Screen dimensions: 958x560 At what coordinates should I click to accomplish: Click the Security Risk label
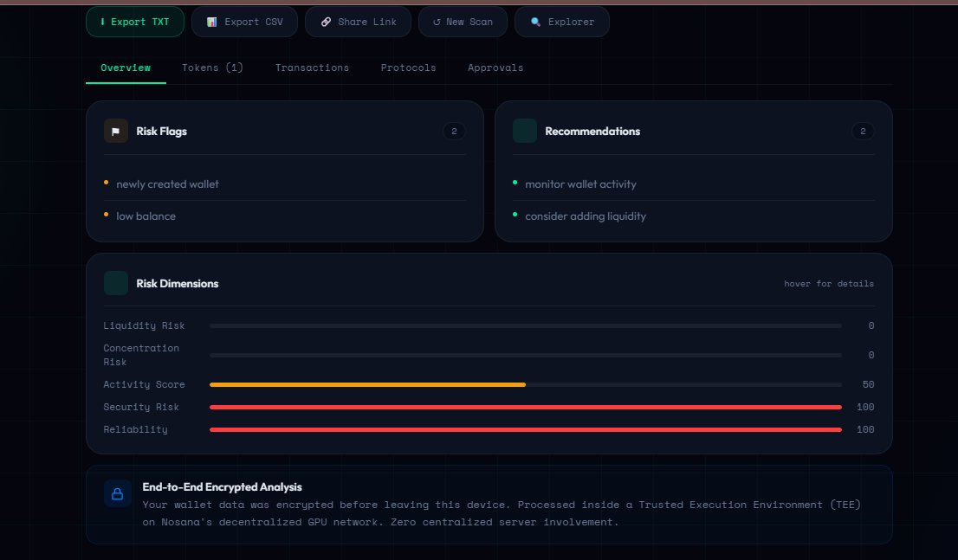[x=141, y=408]
